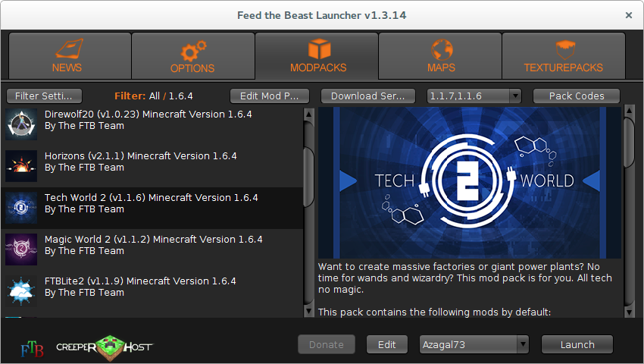Click the Maps globe icon
This screenshot has width=644, height=364.
click(x=442, y=49)
